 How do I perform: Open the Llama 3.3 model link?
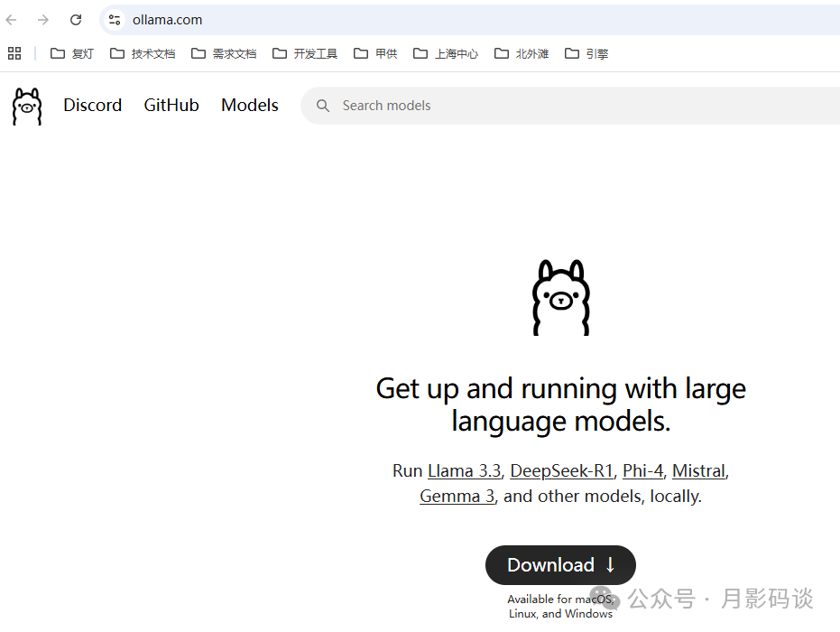pos(465,470)
